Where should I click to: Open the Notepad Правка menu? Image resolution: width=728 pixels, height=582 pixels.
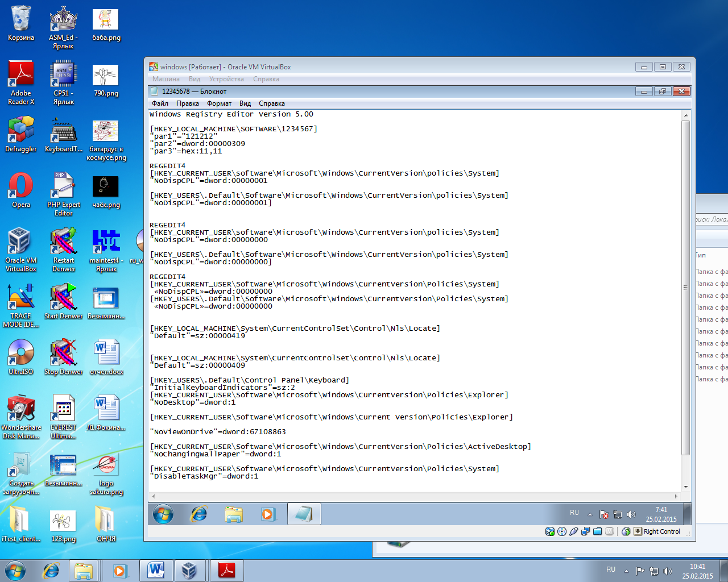click(x=187, y=103)
